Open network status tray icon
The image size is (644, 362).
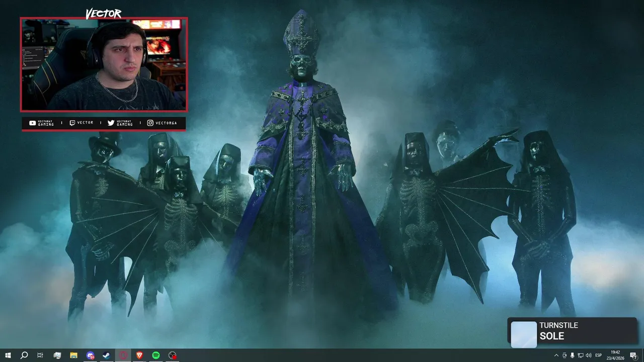(581, 355)
